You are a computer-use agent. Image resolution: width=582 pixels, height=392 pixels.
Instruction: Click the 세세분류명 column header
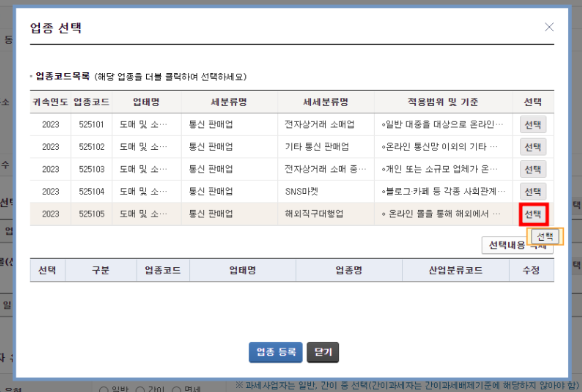[x=326, y=102]
